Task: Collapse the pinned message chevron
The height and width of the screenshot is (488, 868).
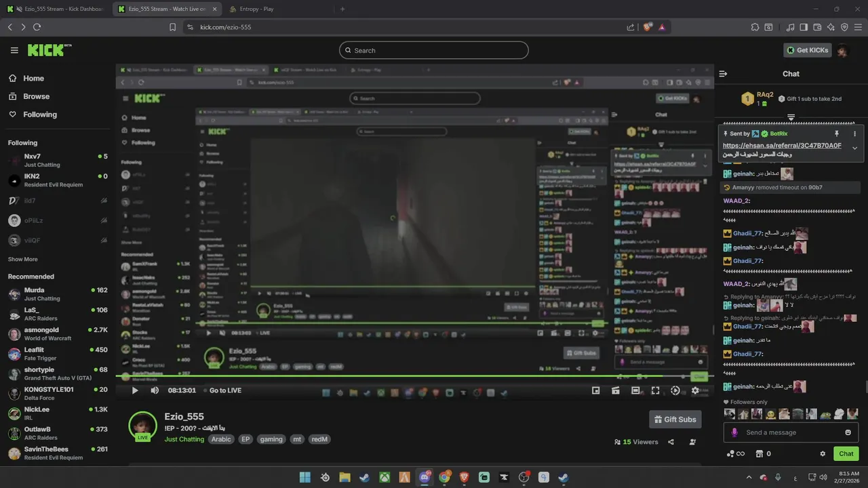Action: click(x=854, y=148)
